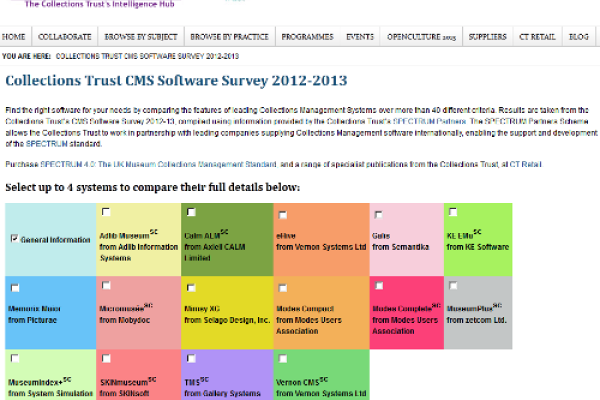Click the 'Select up to 4 systems' heading
This screenshot has width=600, height=400.
(153, 187)
